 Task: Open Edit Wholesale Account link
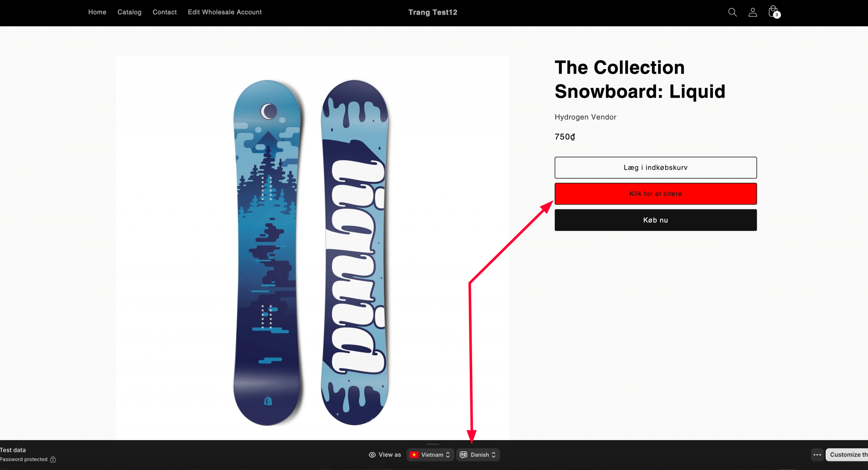pyautogui.click(x=225, y=12)
